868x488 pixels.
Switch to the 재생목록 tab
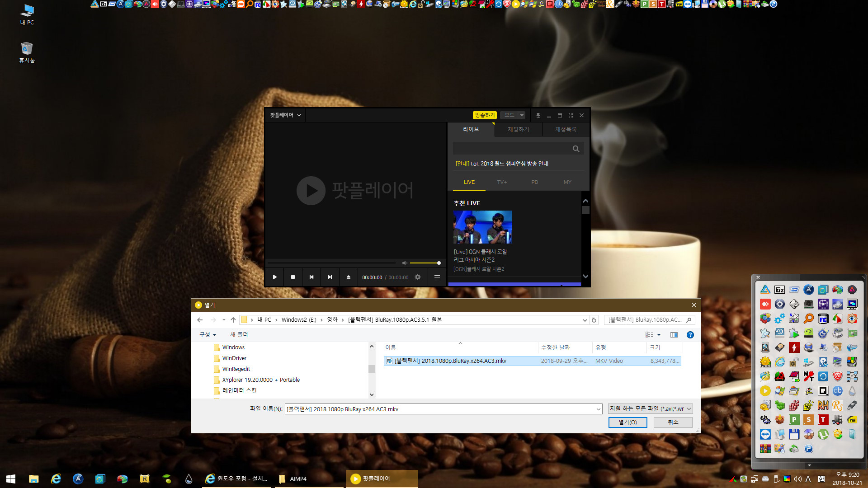[x=566, y=129]
